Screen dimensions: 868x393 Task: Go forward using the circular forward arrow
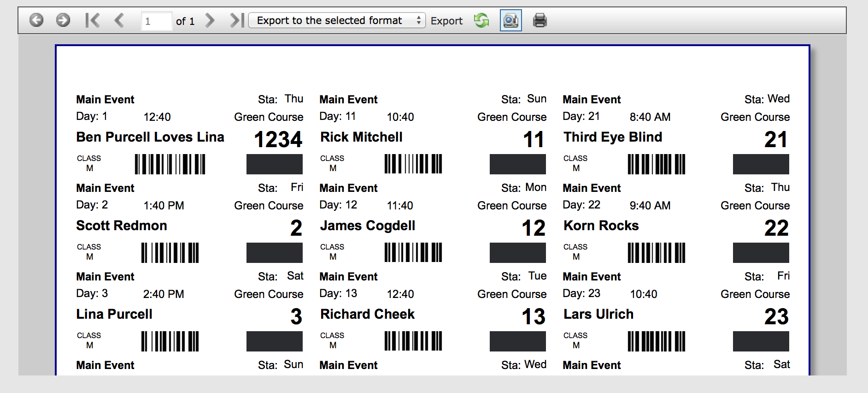(63, 20)
